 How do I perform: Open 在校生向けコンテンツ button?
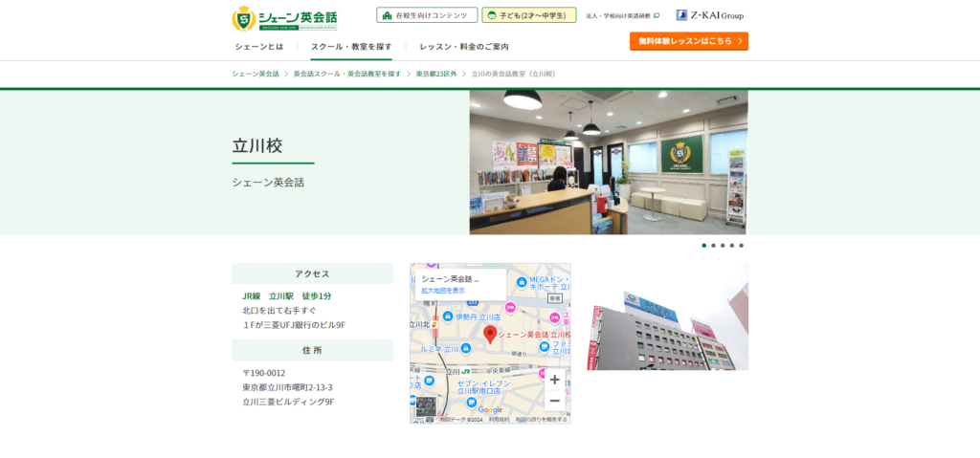[427, 15]
